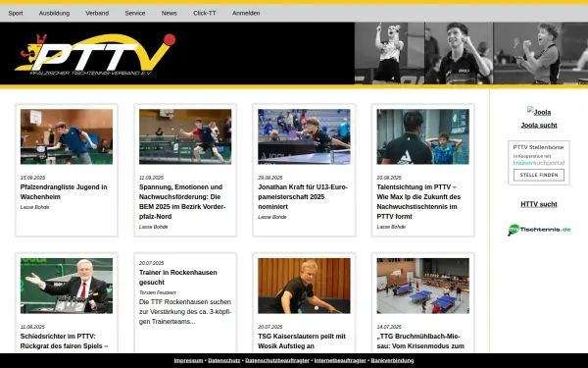Image resolution: width=588 pixels, height=368 pixels.
Task: Open the BEM 2025 Vorderpfalz-Nord article headline
Action: [x=182, y=201]
